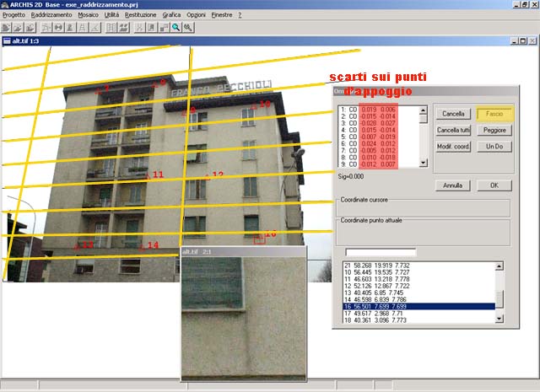Confirm with the OK button
This screenshot has width=540, height=392.
[x=494, y=185]
